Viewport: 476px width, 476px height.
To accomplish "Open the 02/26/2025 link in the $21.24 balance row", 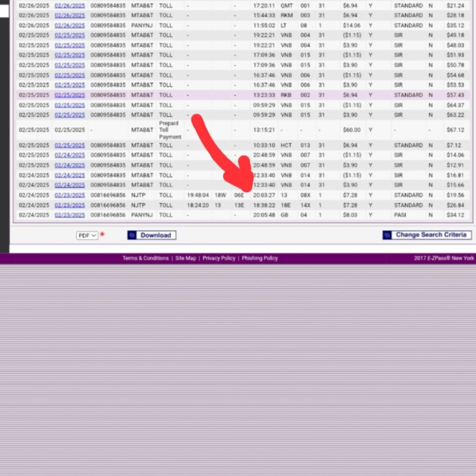I will tap(70, 6).
